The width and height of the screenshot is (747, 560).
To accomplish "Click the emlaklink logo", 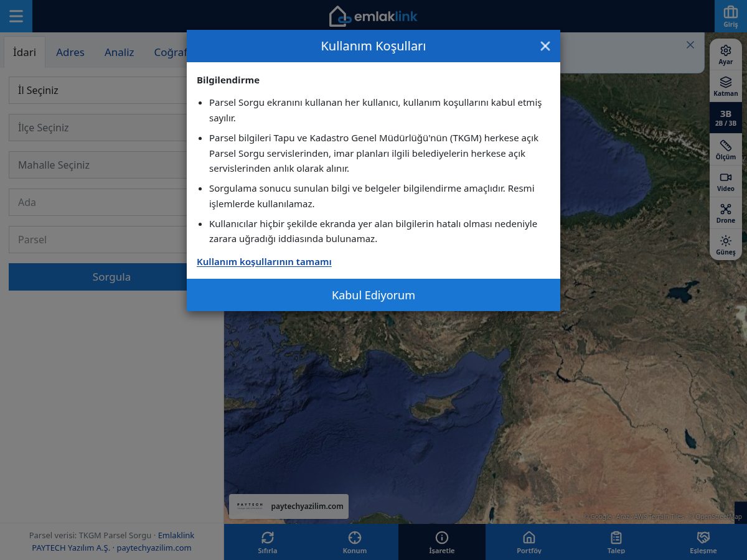I will (374, 16).
